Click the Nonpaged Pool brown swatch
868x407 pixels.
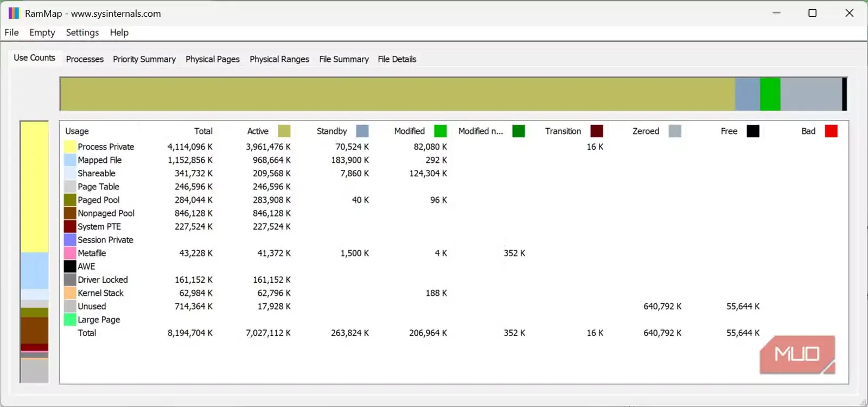70,213
